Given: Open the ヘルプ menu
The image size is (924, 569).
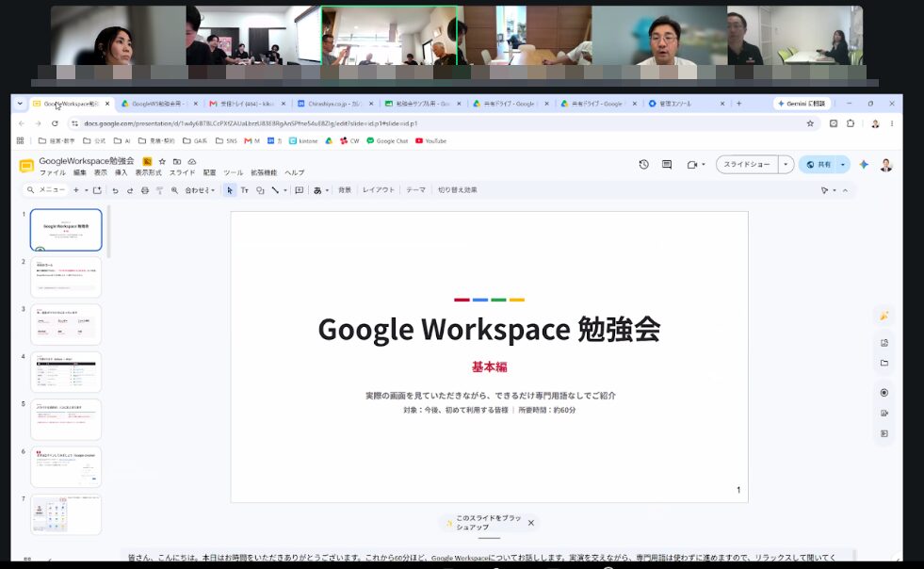Looking at the screenshot, I should click(295, 172).
